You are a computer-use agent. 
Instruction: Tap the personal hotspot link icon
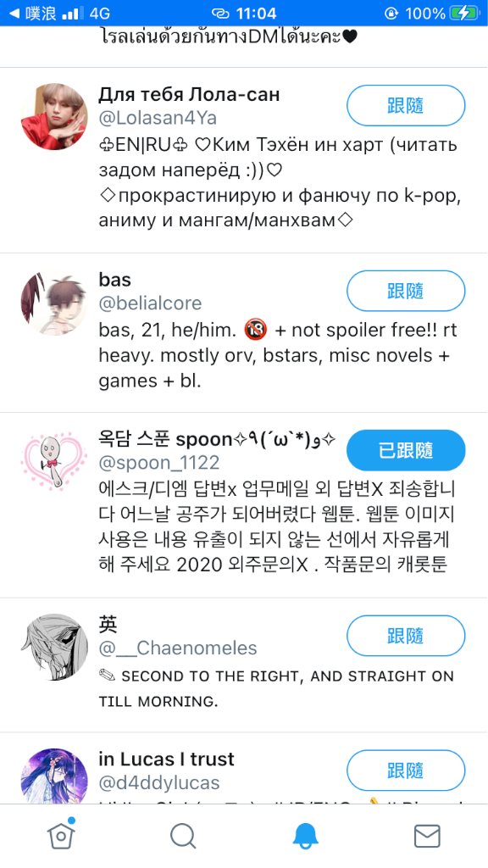tap(220, 14)
